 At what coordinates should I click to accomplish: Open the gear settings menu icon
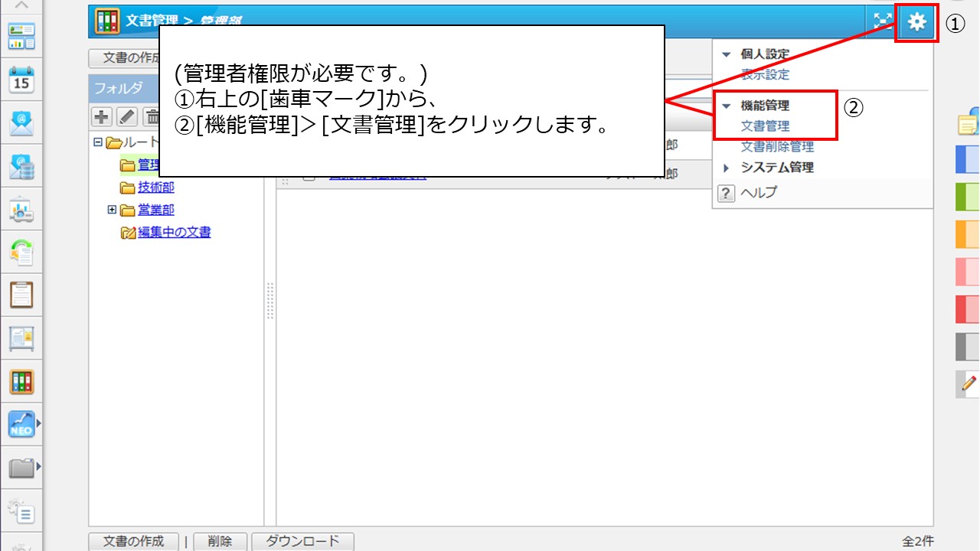pyautogui.click(x=916, y=22)
